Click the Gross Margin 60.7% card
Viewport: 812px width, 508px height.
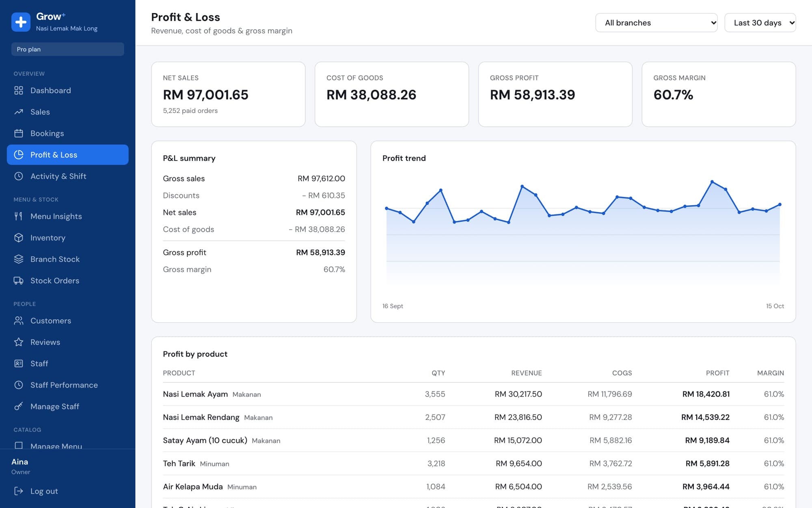click(x=719, y=94)
